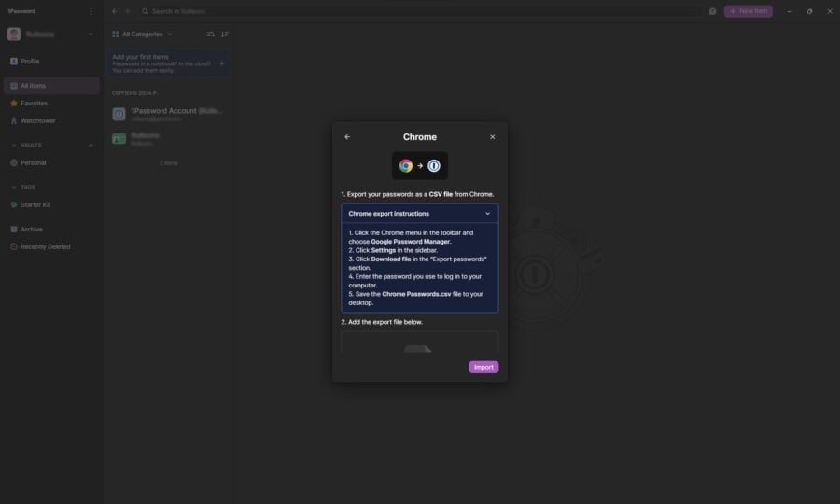Click the Recently Deleted clock icon
The height and width of the screenshot is (504, 840).
[x=14, y=247]
